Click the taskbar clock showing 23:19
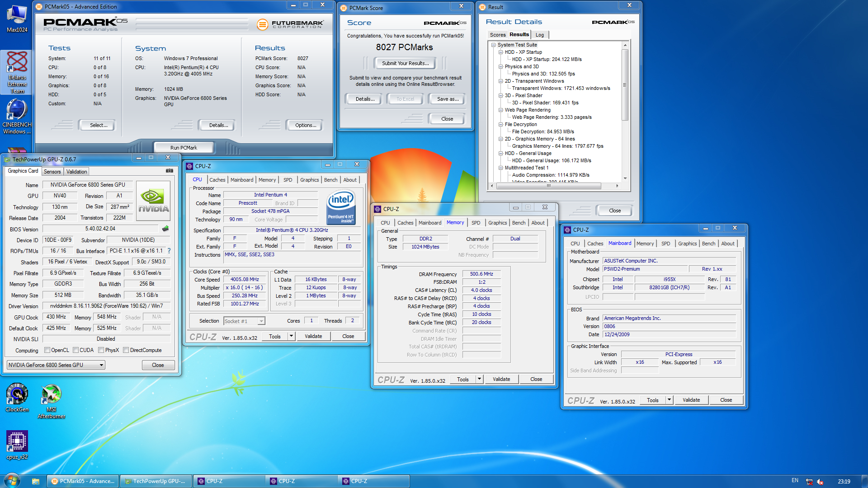The image size is (868, 488). [844, 481]
